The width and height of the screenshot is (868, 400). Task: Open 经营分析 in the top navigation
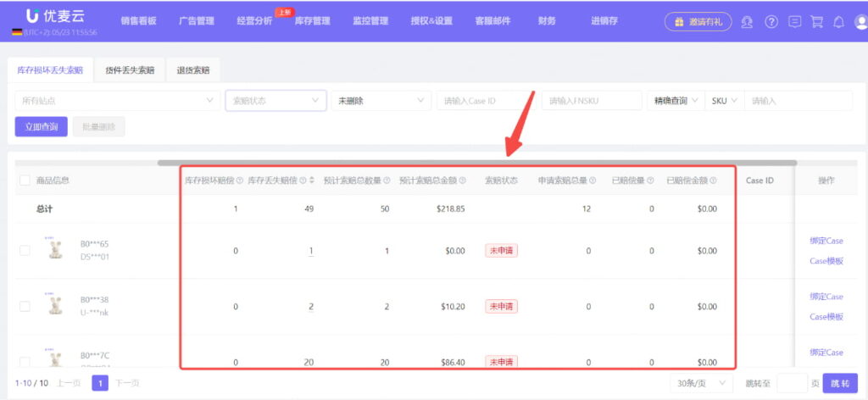click(254, 21)
